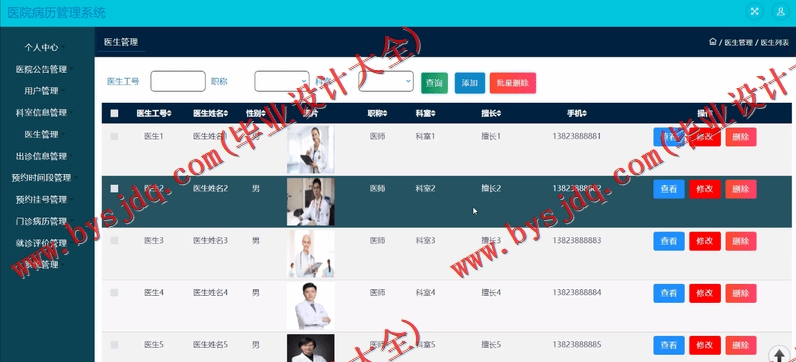Expand 医生管理 sidebar menu
796x362 pixels.
[x=42, y=135]
